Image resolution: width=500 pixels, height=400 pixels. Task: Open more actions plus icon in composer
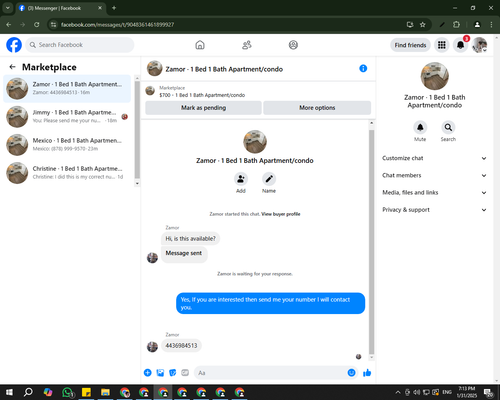pos(148,373)
